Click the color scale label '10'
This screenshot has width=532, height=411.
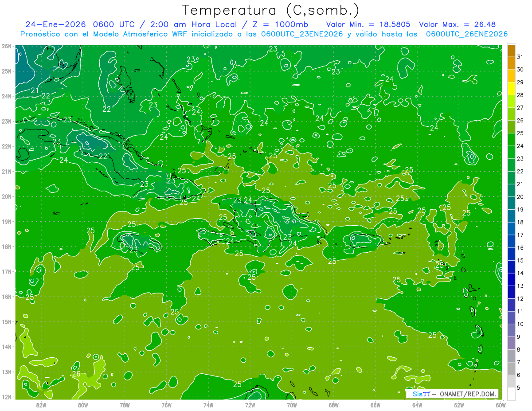(x=520, y=324)
